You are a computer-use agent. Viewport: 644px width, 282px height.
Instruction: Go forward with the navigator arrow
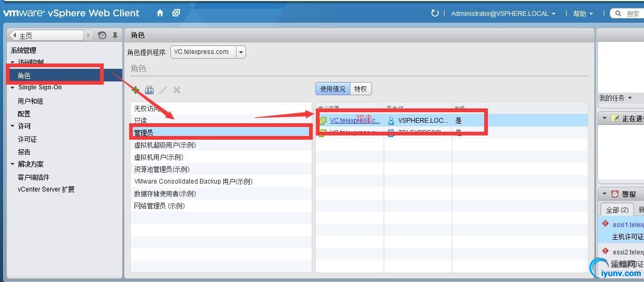pos(88,35)
